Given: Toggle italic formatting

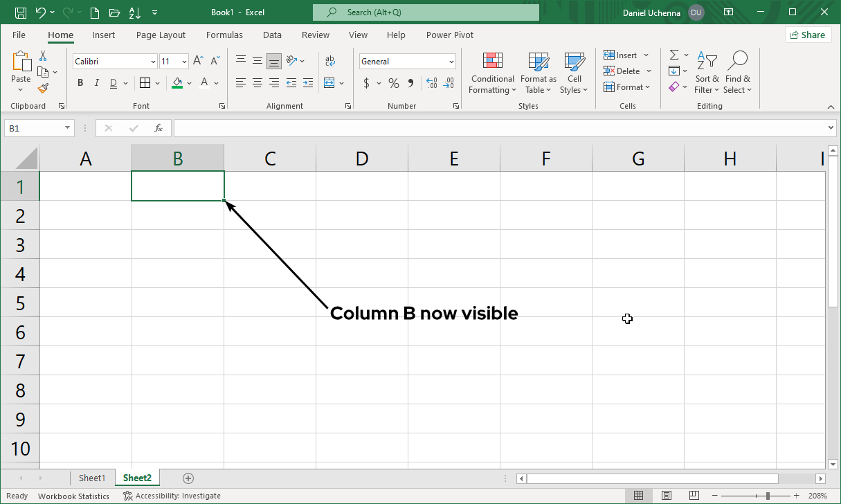Looking at the screenshot, I should tap(96, 82).
